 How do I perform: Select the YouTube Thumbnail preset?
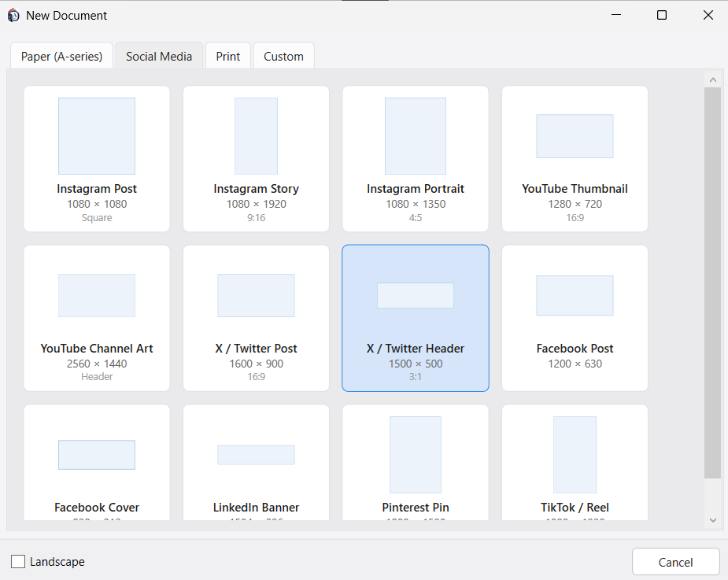pos(575,158)
